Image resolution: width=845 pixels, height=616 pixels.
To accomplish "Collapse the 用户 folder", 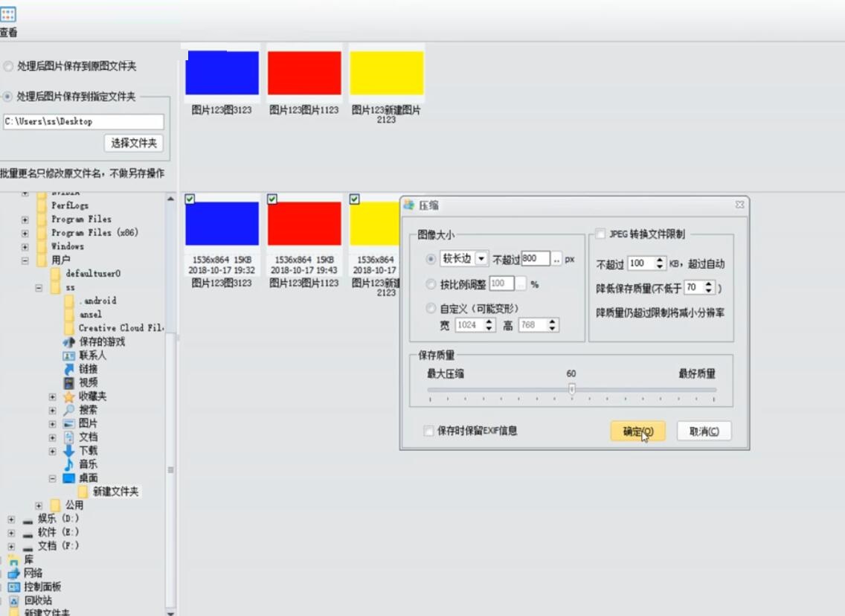I will pyautogui.click(x=25, y=260).
